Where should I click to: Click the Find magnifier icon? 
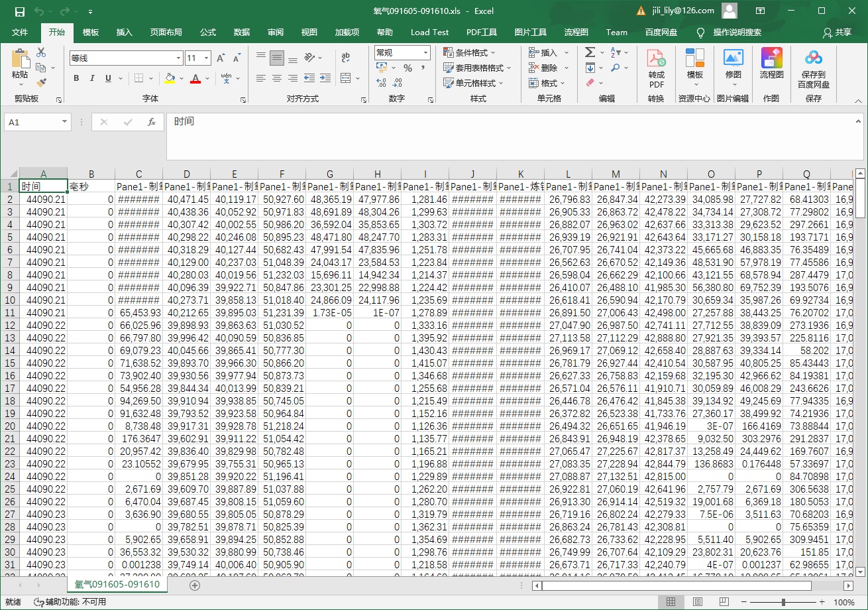click(615, 68)
